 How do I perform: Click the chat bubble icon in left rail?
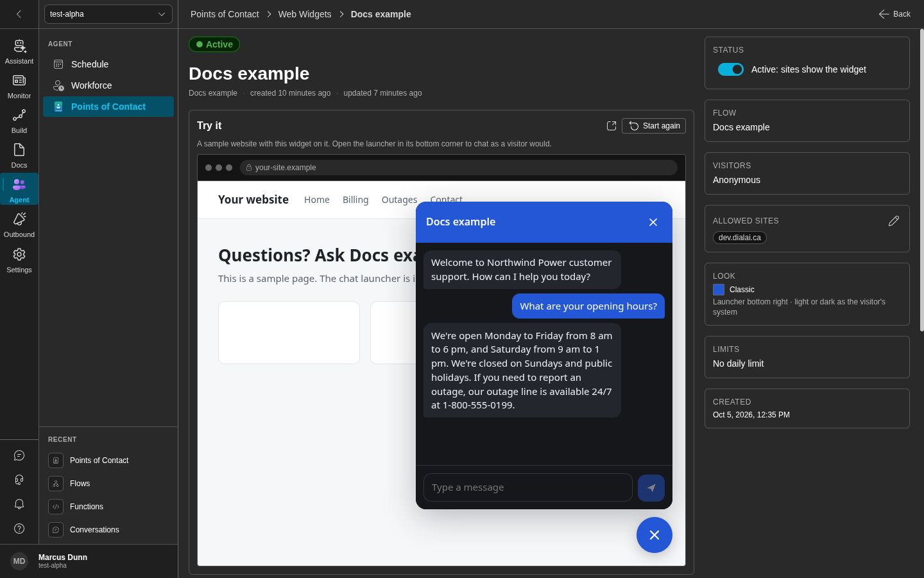pyautogui.click(x=19, y=455)
